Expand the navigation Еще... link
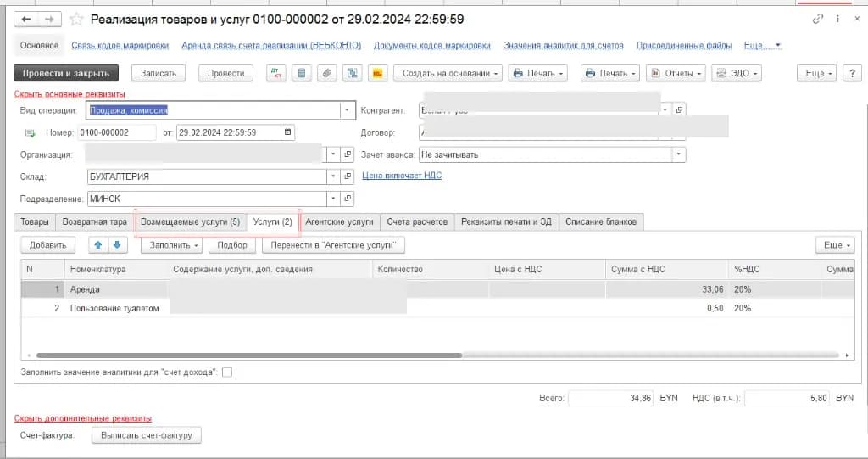 pos(762,46)
